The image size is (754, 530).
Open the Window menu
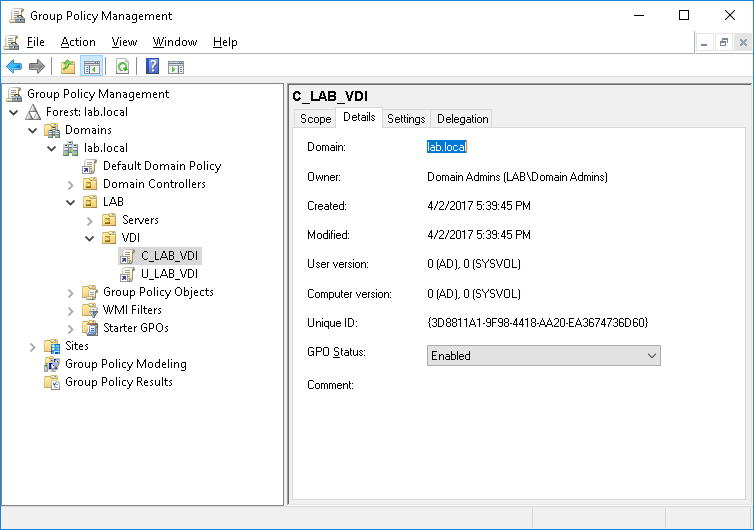pos(174,42)
